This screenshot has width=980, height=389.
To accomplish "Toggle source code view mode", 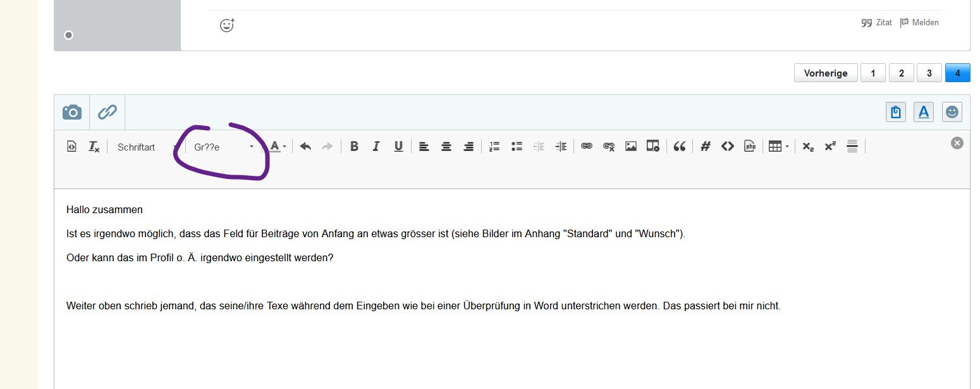I will coord(72,146).
